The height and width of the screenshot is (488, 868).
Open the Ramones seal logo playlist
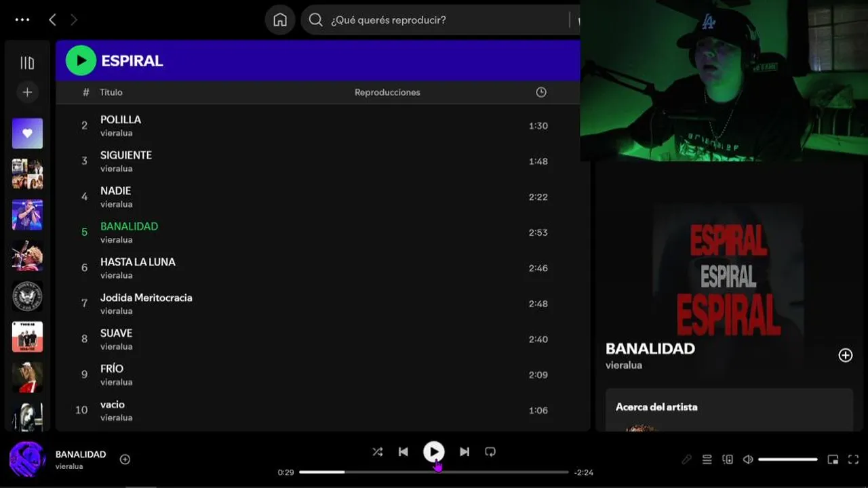(x=27, y=296)
